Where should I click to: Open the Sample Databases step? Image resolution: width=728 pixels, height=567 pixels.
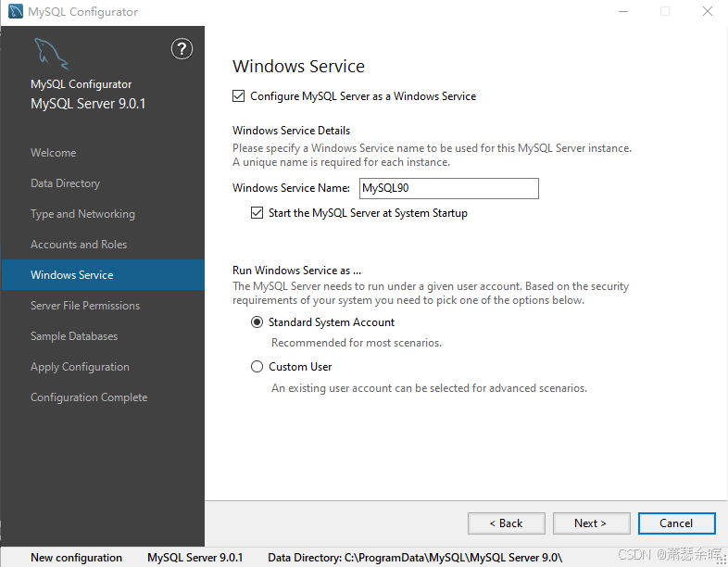tap(74, 336)
